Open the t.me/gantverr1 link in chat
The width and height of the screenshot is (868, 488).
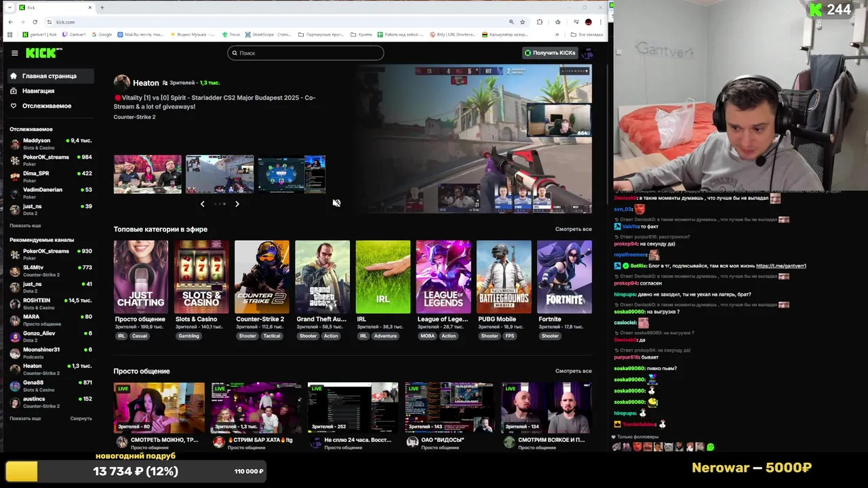point(781,266)
